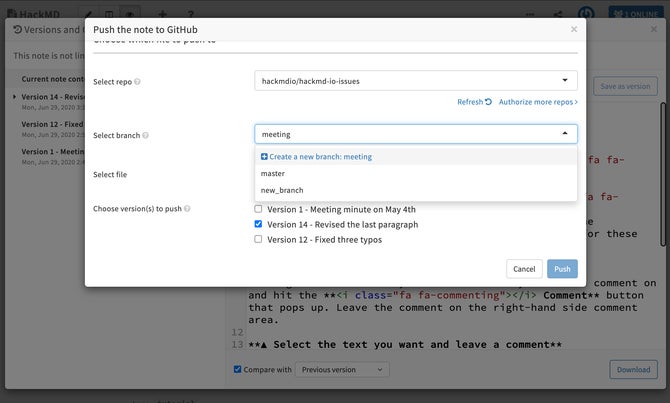
Task: Create a new note with the plus icon
Action: pyautogui.click(x=162, y=14)
